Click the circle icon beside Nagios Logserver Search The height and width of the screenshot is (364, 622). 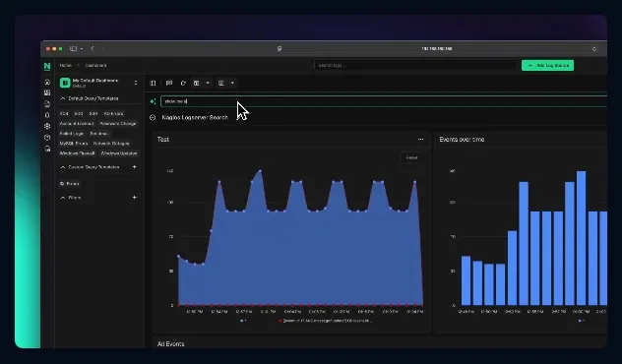click(x=153, y=117)
